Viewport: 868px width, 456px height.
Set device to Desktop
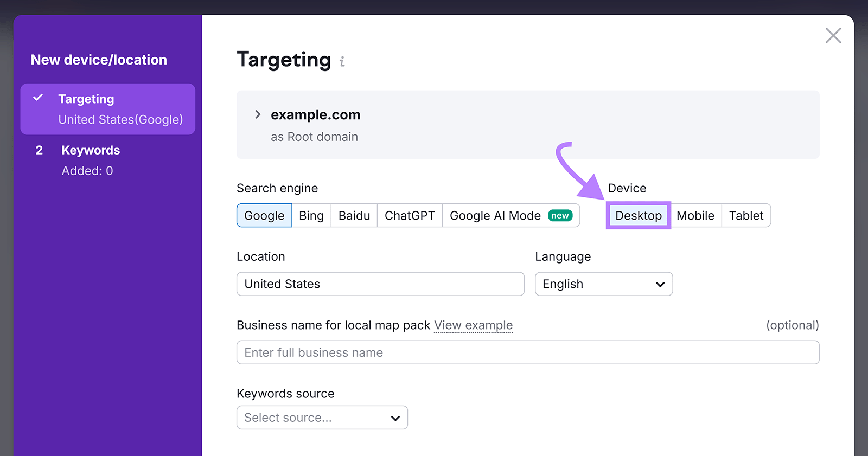tap(638, 216)
